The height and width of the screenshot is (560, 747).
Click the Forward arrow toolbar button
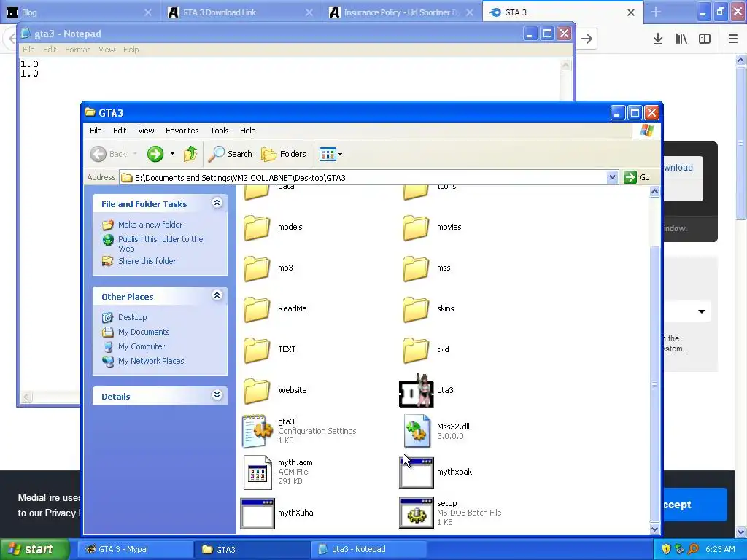pyautogui.click(x=155, y=154)
